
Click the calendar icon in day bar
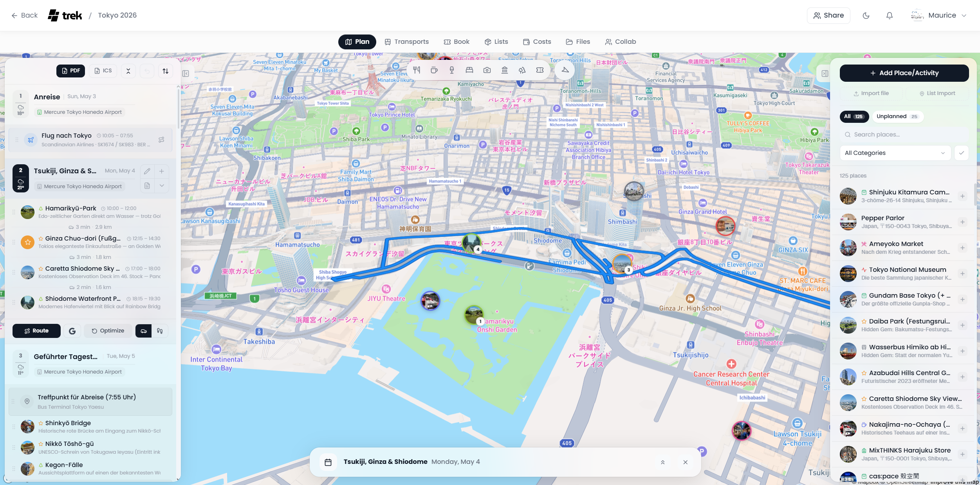pos(328,462)
